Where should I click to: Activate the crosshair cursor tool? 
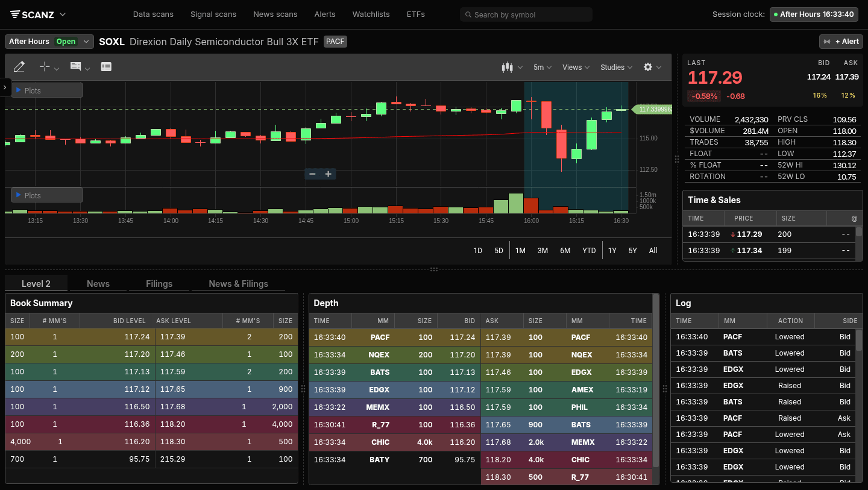pos(45,67)
